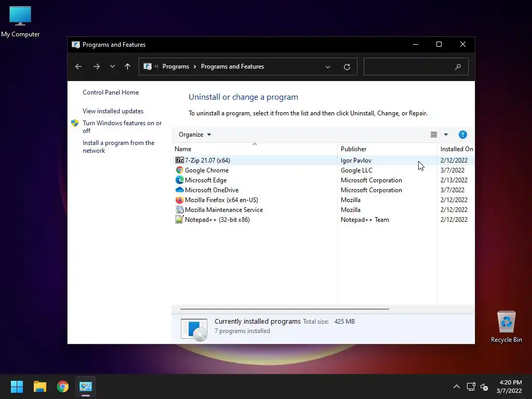Click the Programs and Features title bar icon

coord(76,45)
